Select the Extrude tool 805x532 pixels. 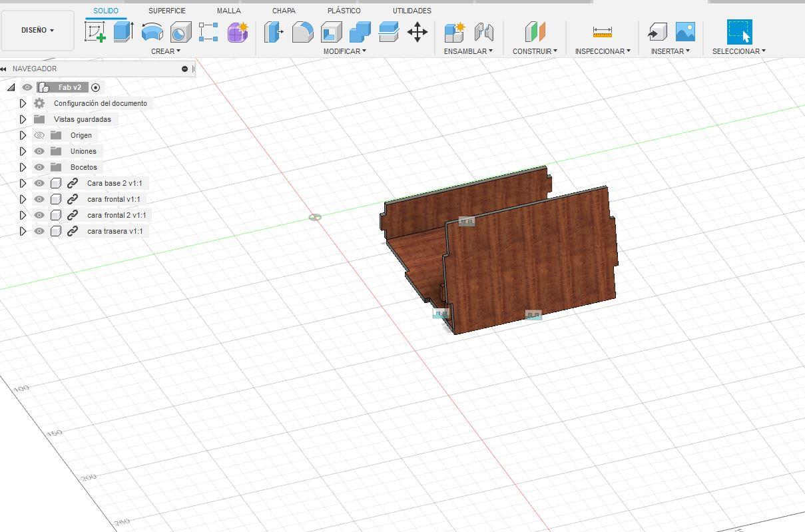pos(123,31)
